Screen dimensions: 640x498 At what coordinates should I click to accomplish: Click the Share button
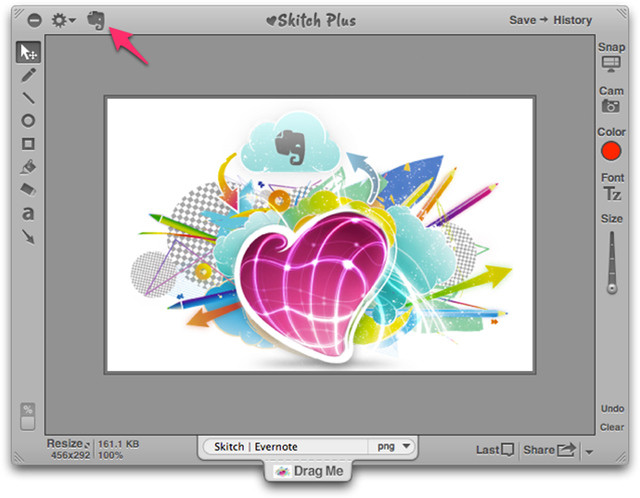point(549,450)
